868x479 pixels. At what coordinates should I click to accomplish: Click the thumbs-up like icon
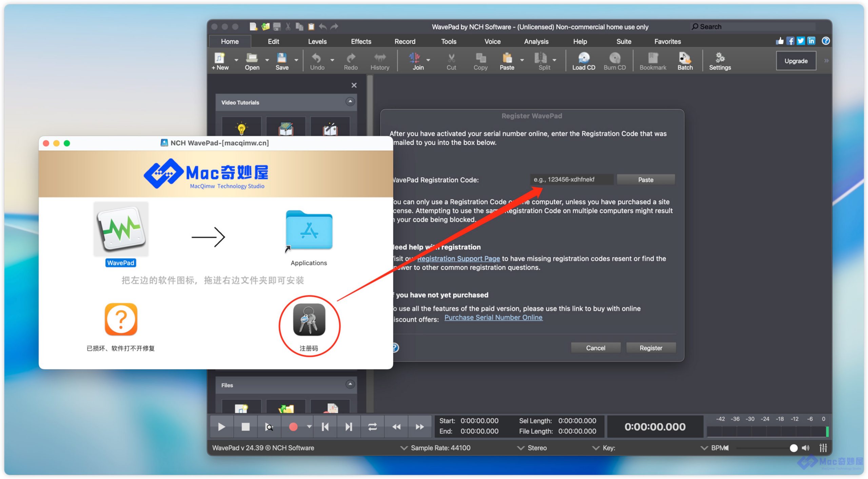(780, 41)
